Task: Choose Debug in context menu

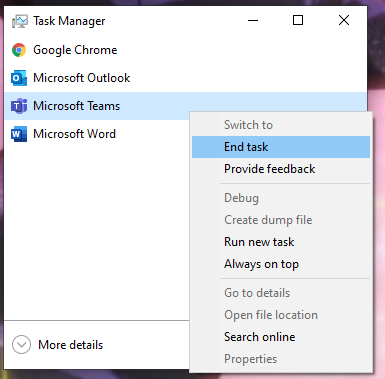Action: (281, 198)
